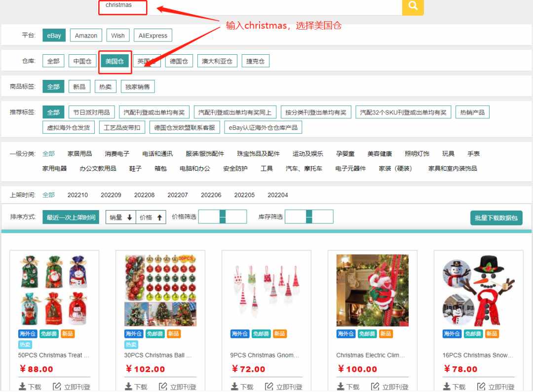
Task: Sort by 最近一次上架时间
Action: [71, 217]
